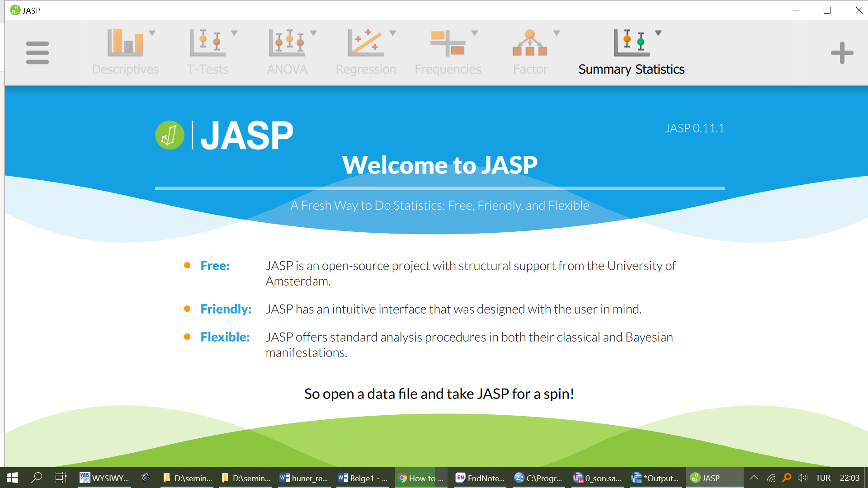The width and height of the screenshot is (868, 488).
Task: Click the JASP logo on welcome banner
Action: tap(170, 135)
